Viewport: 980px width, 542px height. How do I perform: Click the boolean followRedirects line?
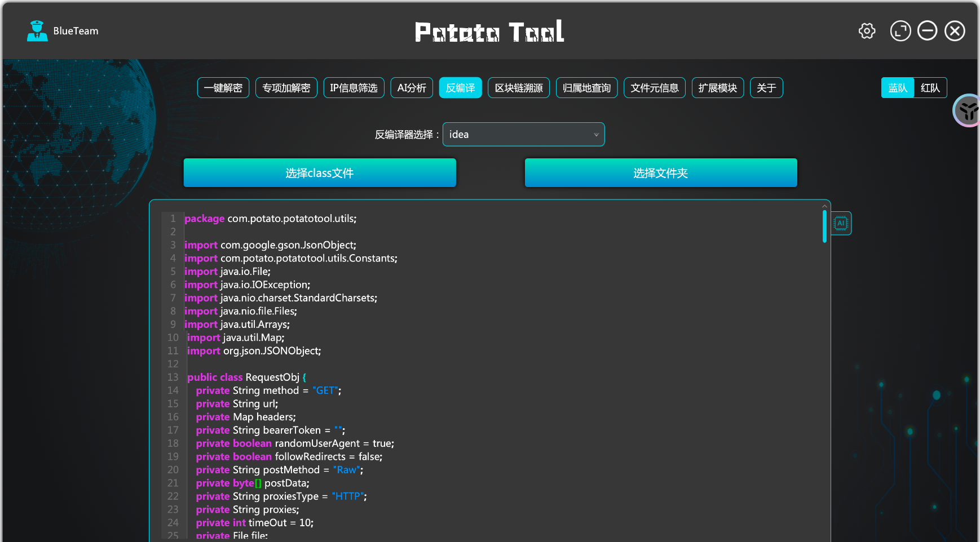tap(289, 457)
